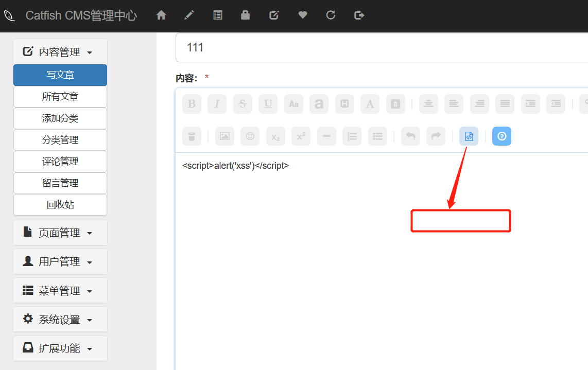This screenshot has width=588, height=370.
Task: Open 评论管理 in sidebar
Action: click(x=60, y=162)
